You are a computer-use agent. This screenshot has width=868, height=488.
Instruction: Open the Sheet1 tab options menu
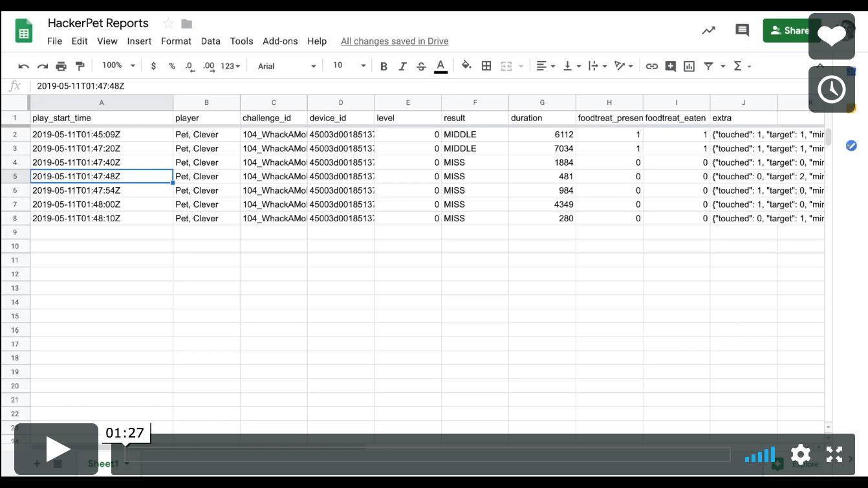(x=127, y=463)
